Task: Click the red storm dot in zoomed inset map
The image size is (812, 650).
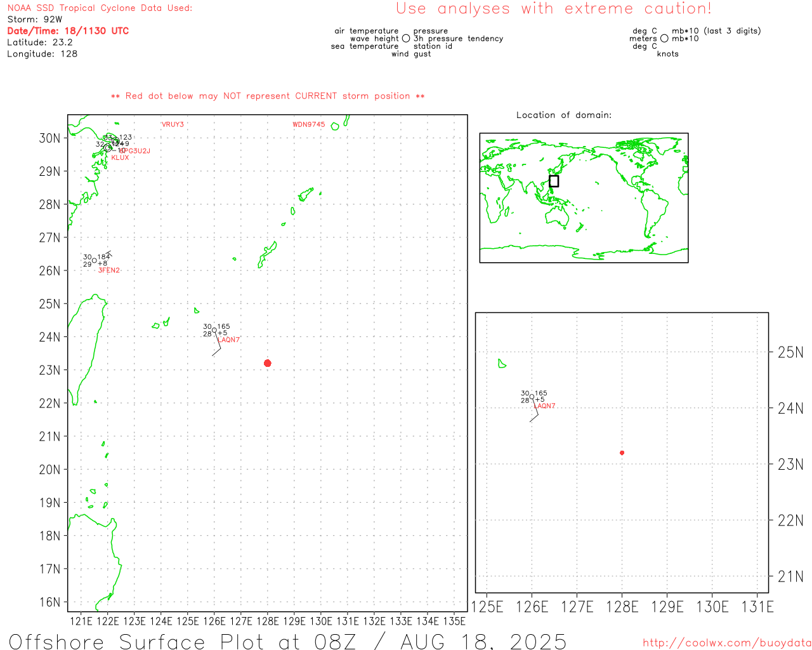Action: [622, 453]
